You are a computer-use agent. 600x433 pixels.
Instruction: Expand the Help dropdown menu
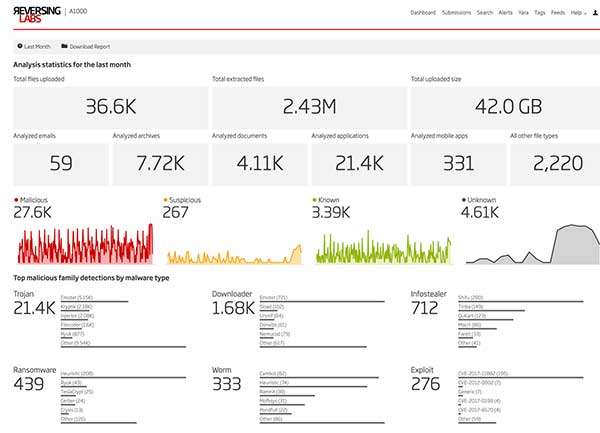(x=578, y=13)
